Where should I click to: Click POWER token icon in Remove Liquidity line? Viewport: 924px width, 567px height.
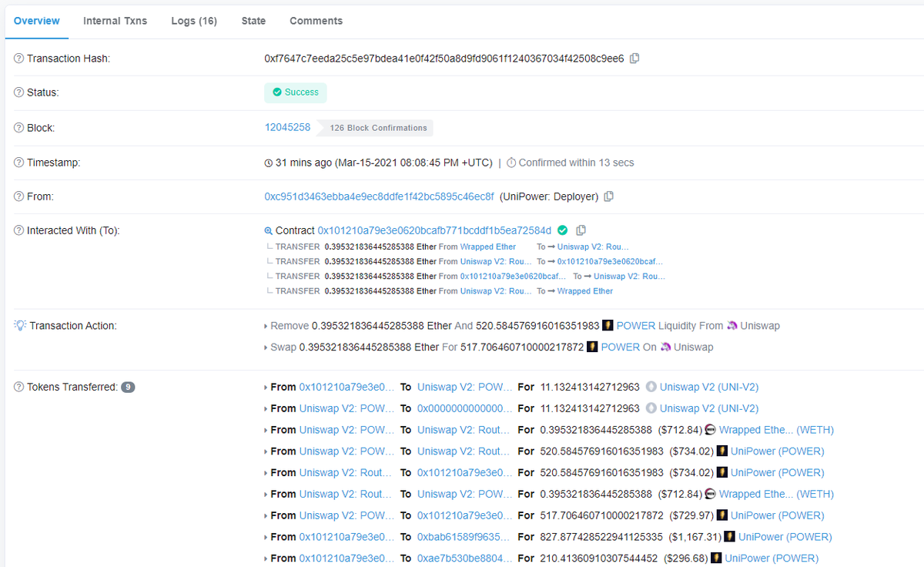(608, 326)
